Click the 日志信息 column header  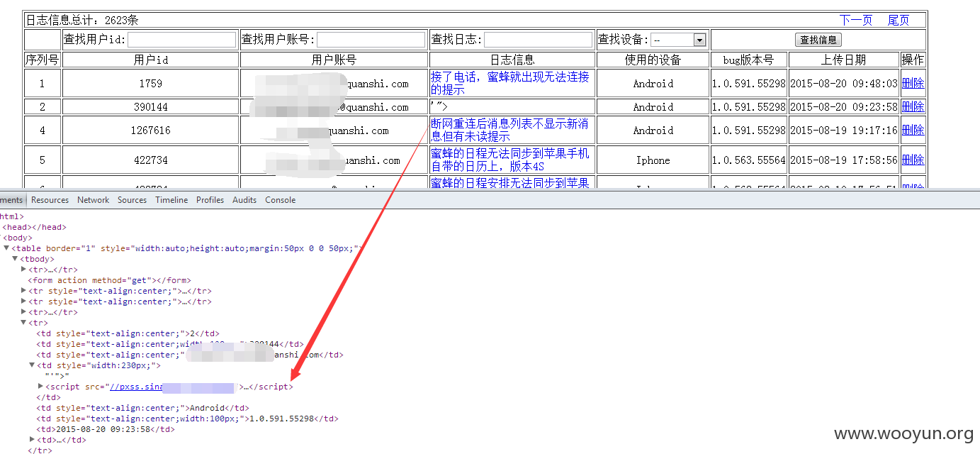(512, 60)
